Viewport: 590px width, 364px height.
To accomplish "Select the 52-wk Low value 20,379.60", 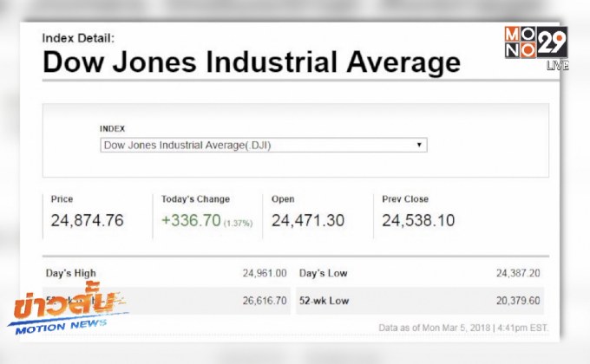I will point(518,300).
